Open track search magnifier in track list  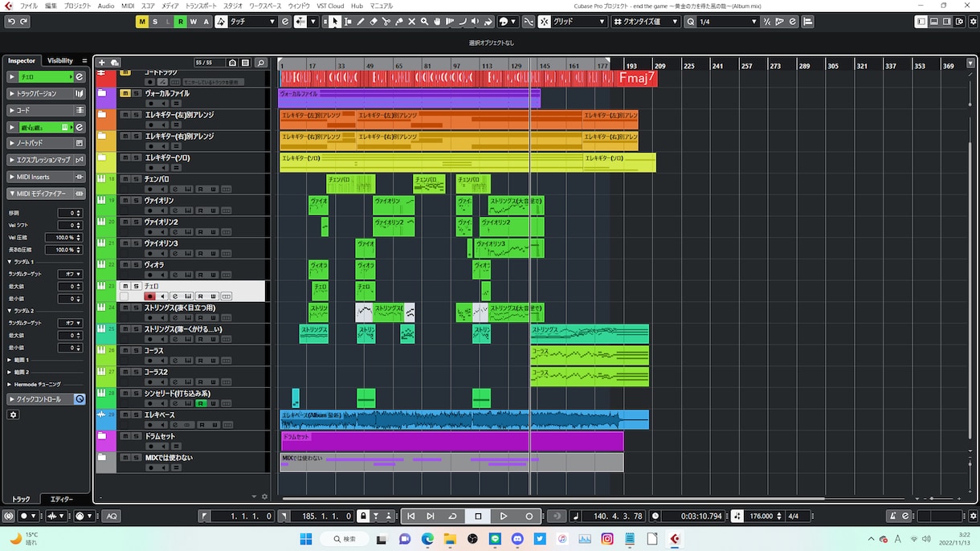tap(260, 63)
